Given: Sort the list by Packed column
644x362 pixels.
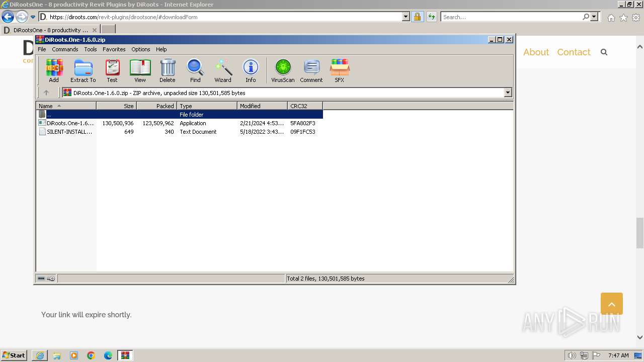Looking at the screenshot, I should coord(156,106).
